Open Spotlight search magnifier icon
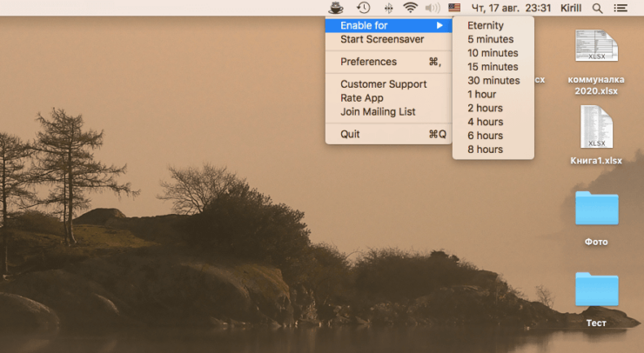Viewport: 644px width, 353px height. tap(597, 8)
